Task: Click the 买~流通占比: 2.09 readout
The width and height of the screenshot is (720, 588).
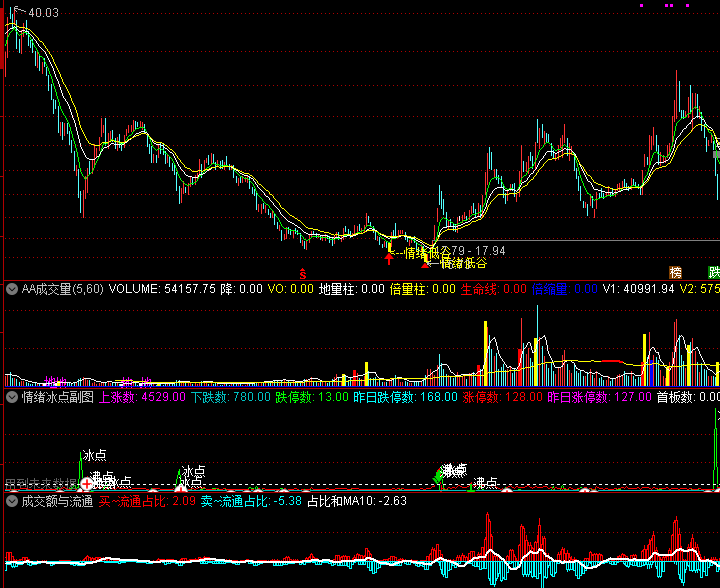Action: 147,501
